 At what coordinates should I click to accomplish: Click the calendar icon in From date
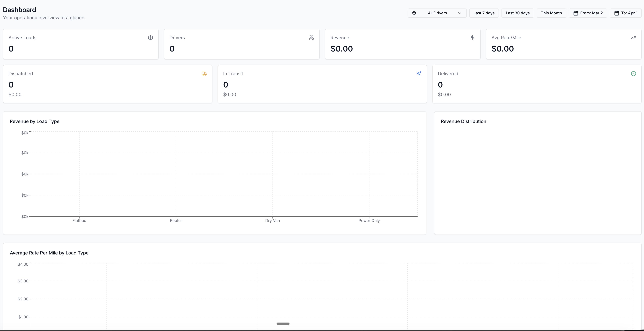tap(575, 13)
